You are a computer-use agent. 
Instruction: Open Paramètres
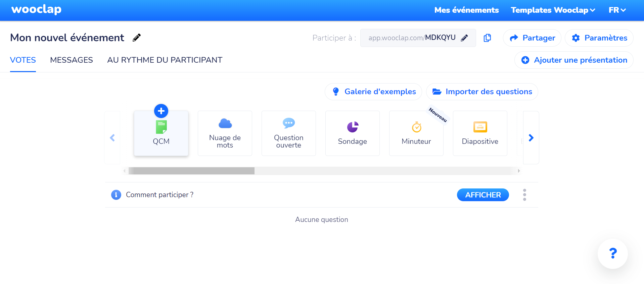pos(599,38)
